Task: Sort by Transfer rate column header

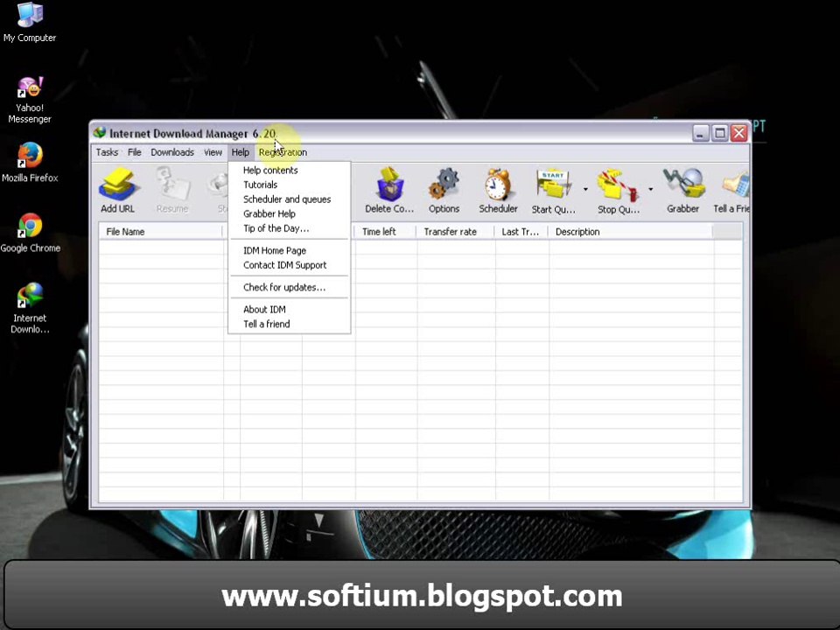Action: point(455,231)
